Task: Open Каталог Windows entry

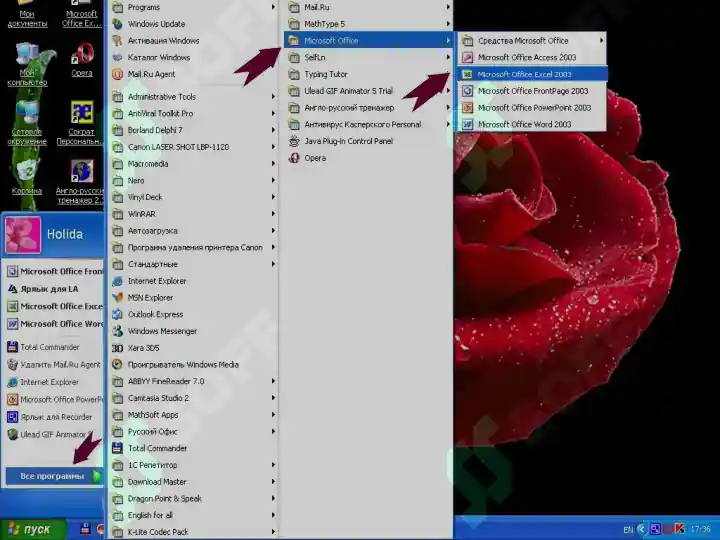Action: coord(194,57)
